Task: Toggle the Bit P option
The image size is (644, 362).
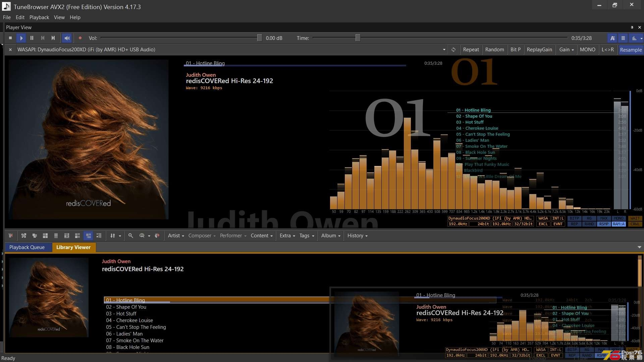Action: point(516,50)
